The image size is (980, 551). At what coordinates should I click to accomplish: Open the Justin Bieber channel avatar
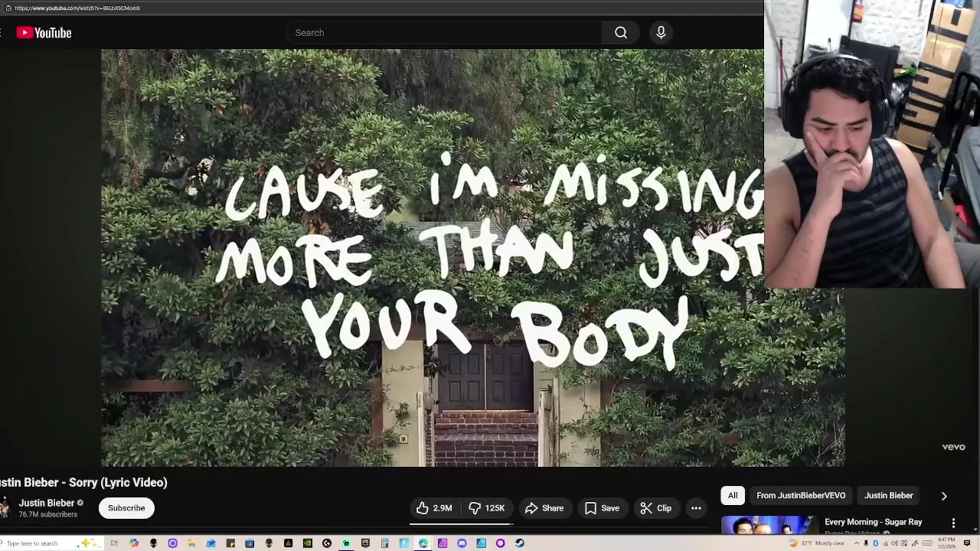(x=4, y=507)
